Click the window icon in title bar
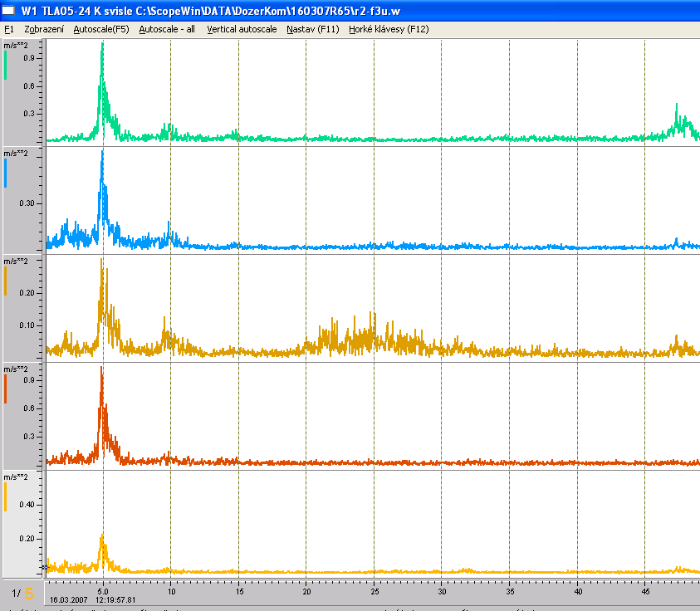The height and width of the screenshot is (611, 700). tap(8, 10)
